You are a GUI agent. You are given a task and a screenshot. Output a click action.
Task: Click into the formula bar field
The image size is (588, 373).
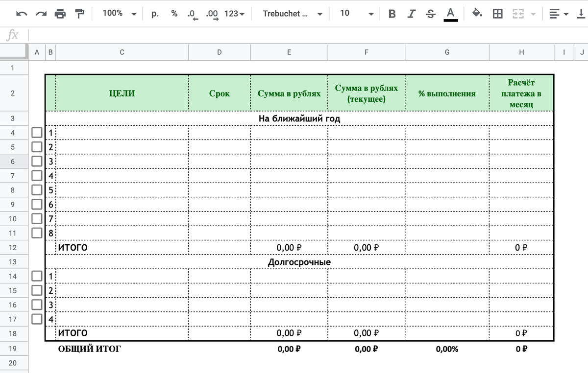[308, 35]
